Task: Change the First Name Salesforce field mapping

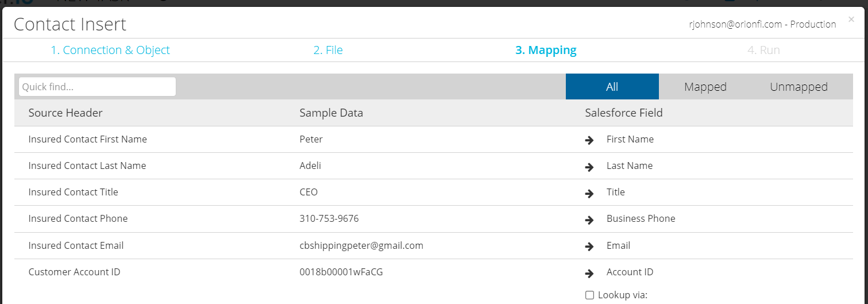Action: 630,139
